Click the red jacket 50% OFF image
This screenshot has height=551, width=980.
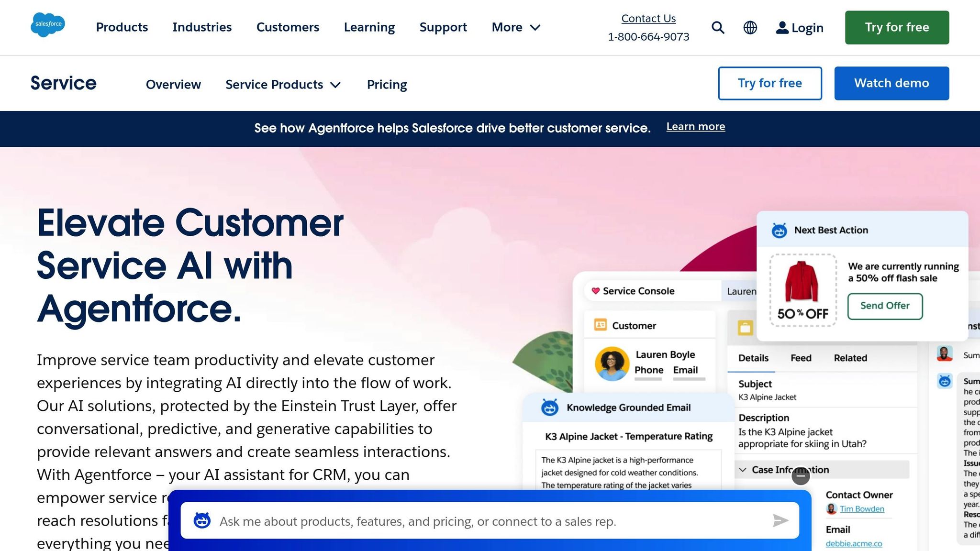point(803,290)
